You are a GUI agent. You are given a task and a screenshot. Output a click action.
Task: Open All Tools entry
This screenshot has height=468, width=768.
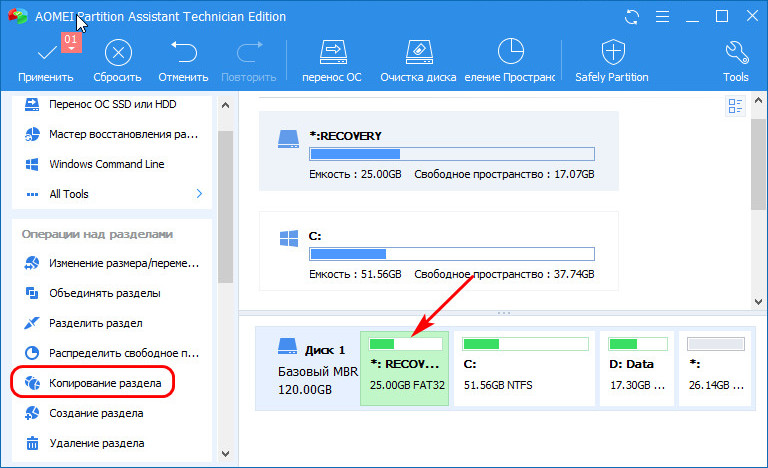coord(112,194)
